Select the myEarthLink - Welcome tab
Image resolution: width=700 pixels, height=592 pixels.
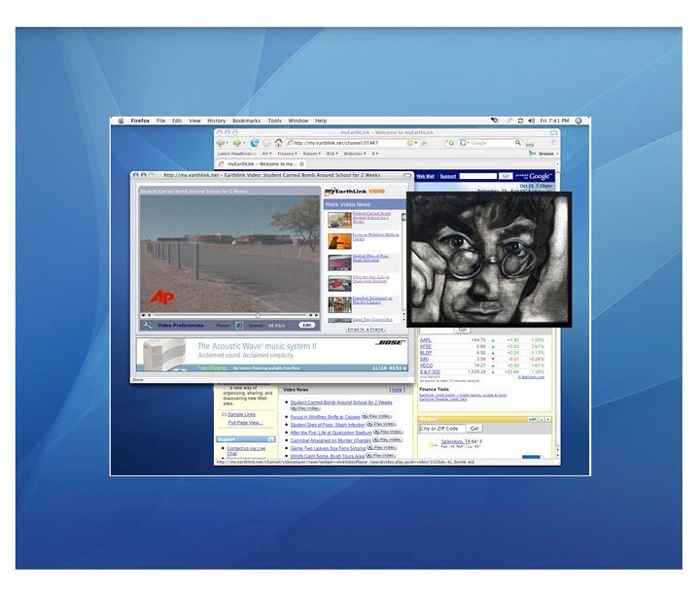point(261,164)
